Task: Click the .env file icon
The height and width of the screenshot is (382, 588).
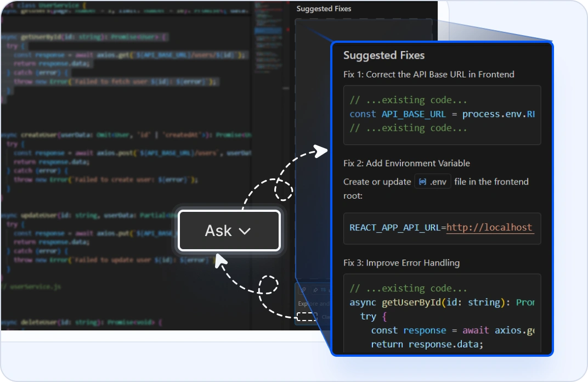Action: pyautogui.click(x=422, y=182)
